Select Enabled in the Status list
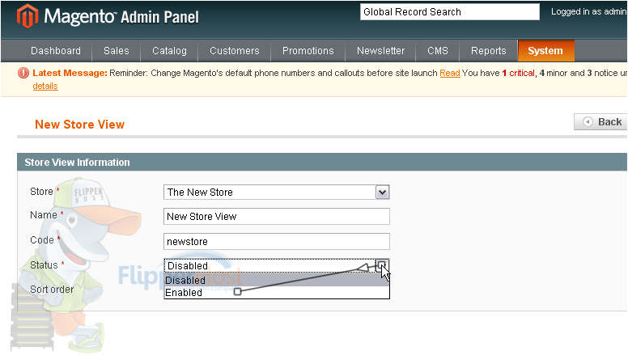The height and width of the screenshot is (364, 628). point(276,292)
